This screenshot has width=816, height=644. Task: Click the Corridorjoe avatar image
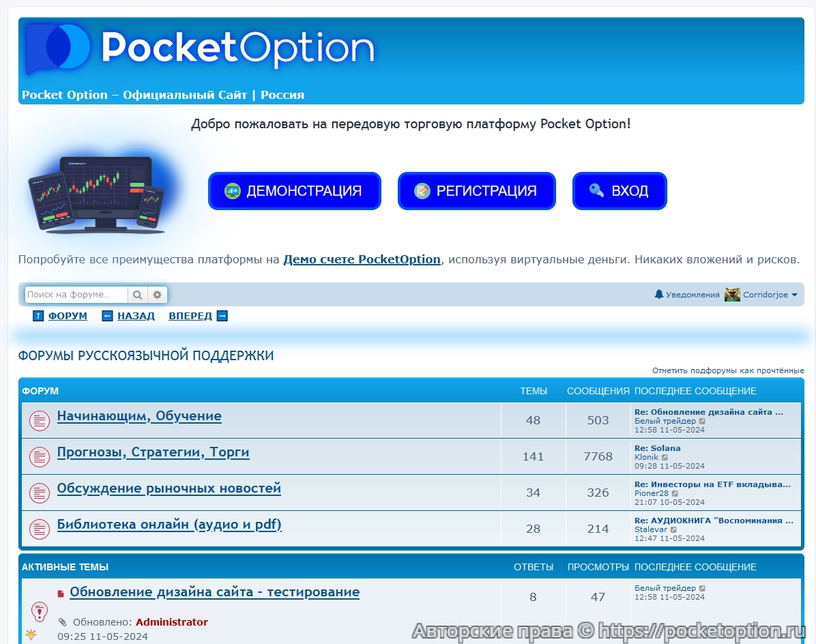point(732,295)
